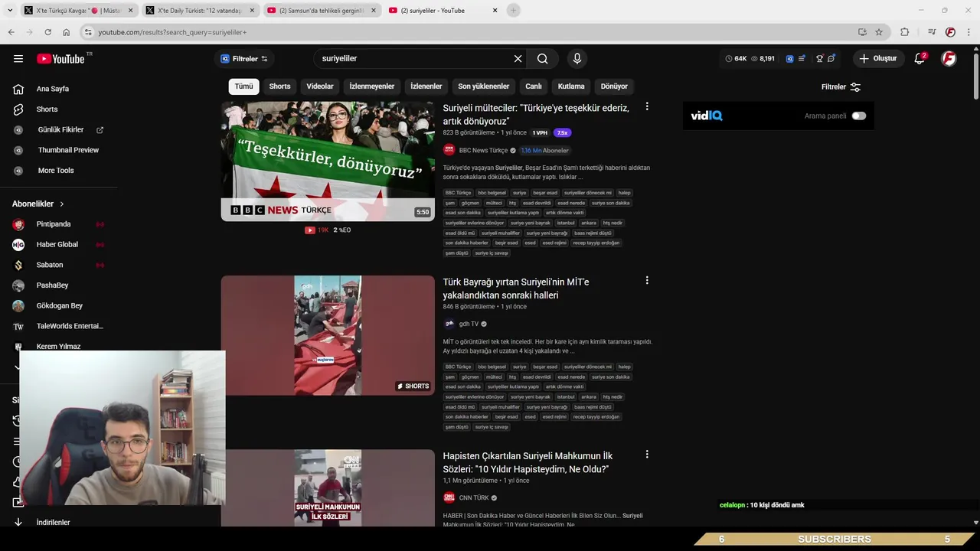Open Pintipanda channel subscription
This screenshot has width=980, height=551.
pyautogui.click(x=54, y=224)
